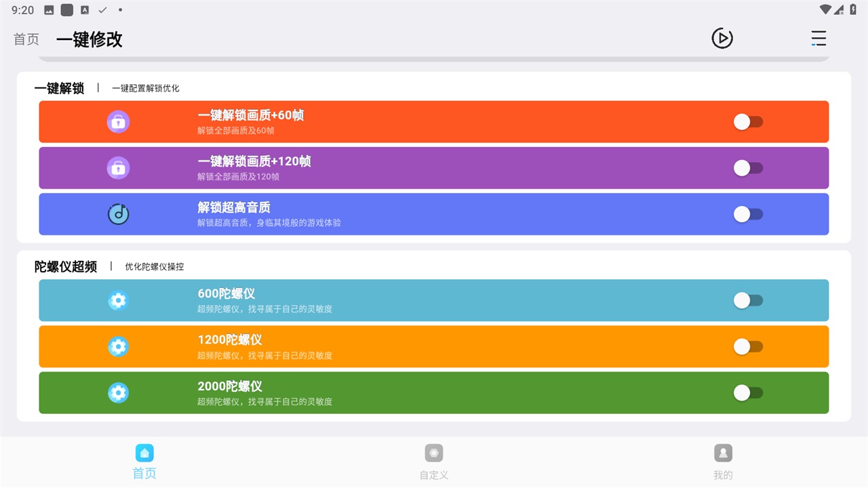This screenshot has width=868, height=488.
Task: Open the 我的 profile tab
Action: click(x=723, y=461)
